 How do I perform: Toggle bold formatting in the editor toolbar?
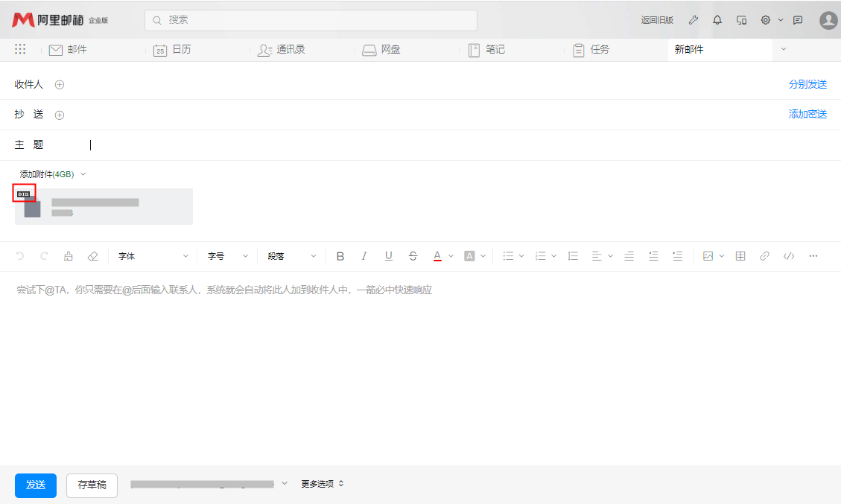pyautogui.click(x=340, y=256)
